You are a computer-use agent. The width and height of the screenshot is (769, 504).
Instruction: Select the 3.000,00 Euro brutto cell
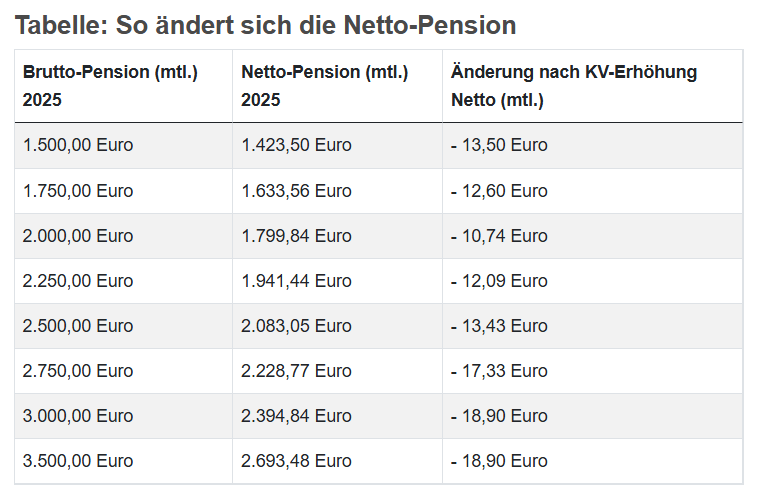click(78, 416)
